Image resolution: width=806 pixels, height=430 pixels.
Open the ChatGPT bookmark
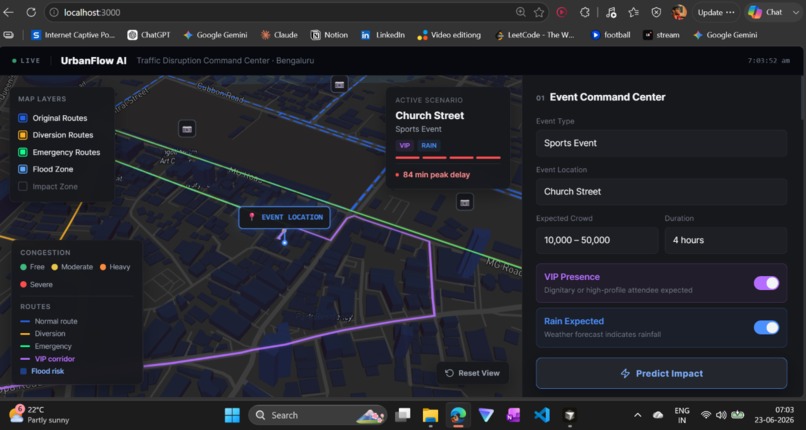point(149,35)
